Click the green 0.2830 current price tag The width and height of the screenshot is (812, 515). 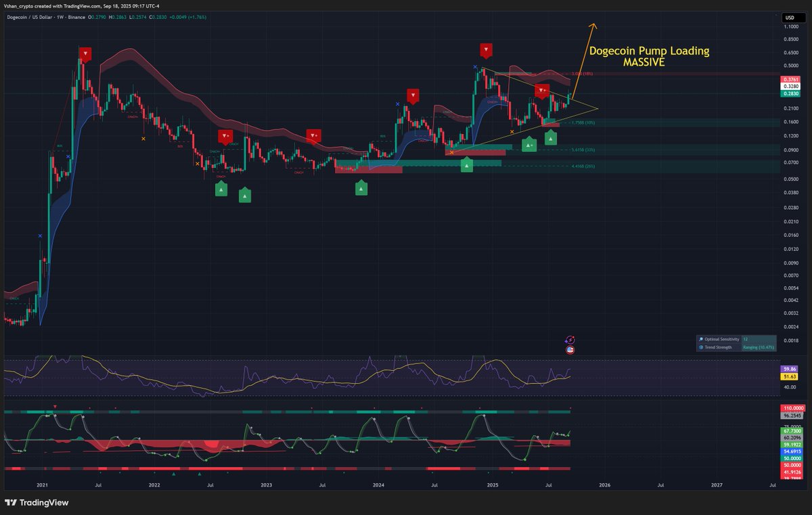pos(790,94)
